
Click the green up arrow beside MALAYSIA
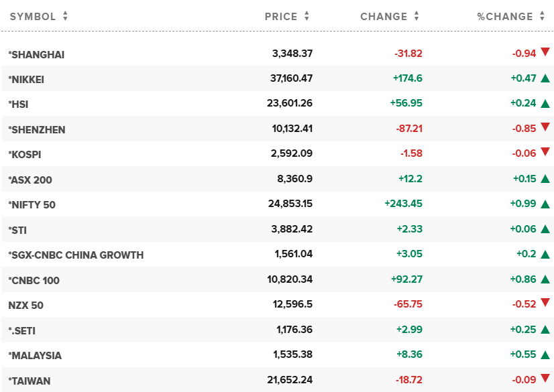(x=545, y=355)
